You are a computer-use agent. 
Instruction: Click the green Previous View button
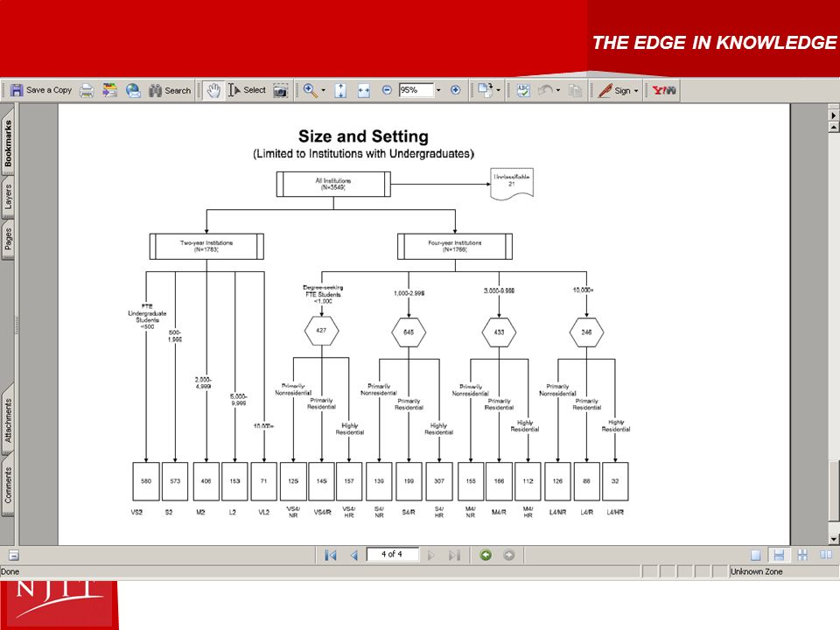tap(486, 555)
